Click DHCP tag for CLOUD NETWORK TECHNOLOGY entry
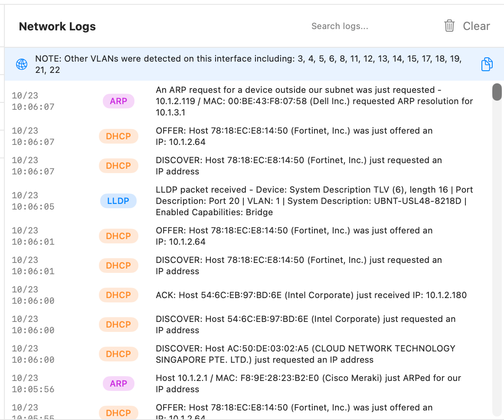The image size is (504, 420). pos(118,354)
